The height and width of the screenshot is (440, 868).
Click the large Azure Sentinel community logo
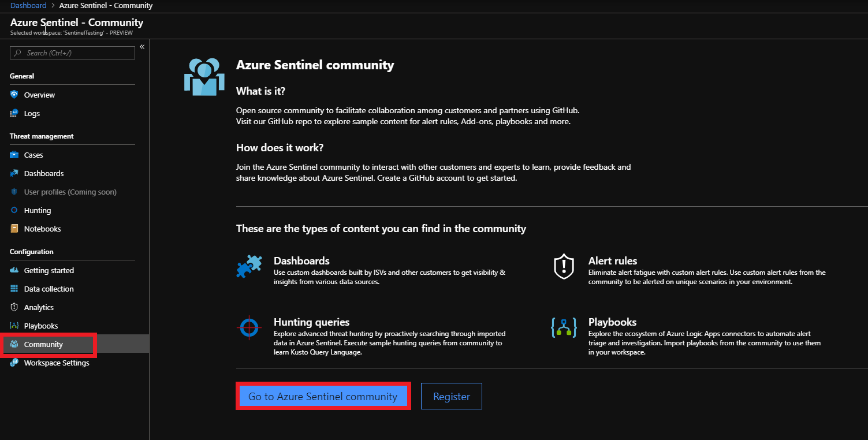(204, 77)
